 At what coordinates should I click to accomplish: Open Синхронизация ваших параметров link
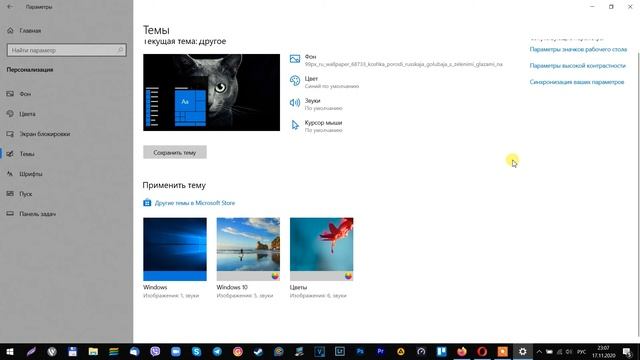coord(577,82)
